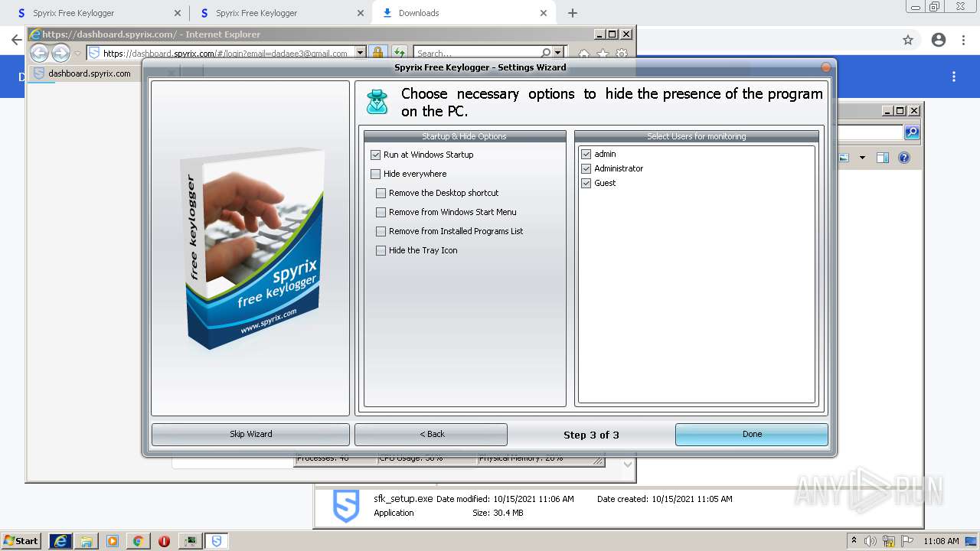Click Chrome's back arrow
Image resolution: width=980 pixels, height=551 pixels.
(16, 40)
